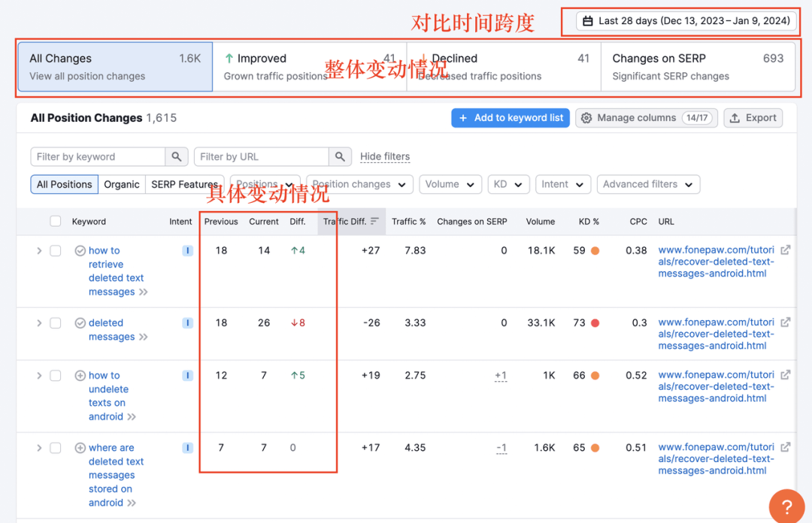Click plus circle icon beside 'how to undelete' keyword
Viewport: 812px width, 523px height.
(80, 376)
